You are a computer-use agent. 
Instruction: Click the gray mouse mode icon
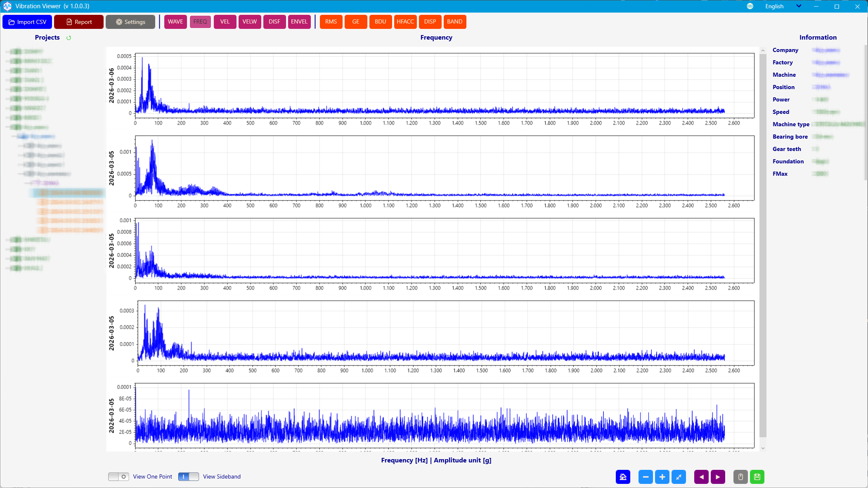740,477
